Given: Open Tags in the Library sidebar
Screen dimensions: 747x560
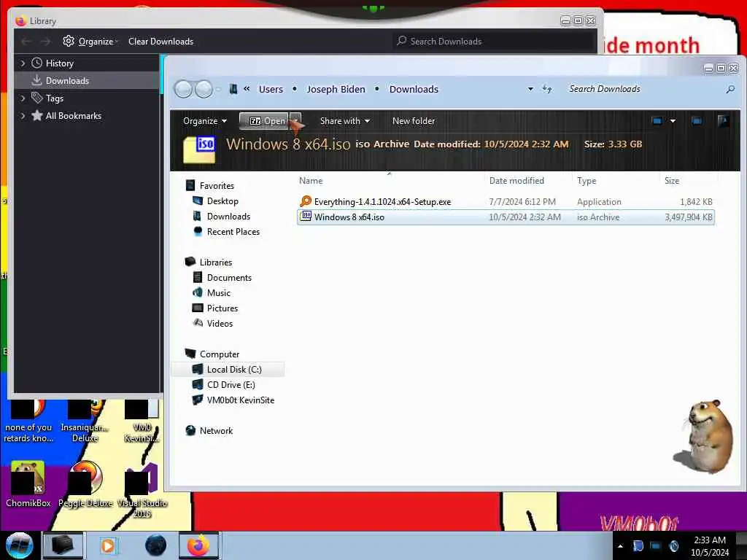Looking at the screenshot, I should 54,98.
